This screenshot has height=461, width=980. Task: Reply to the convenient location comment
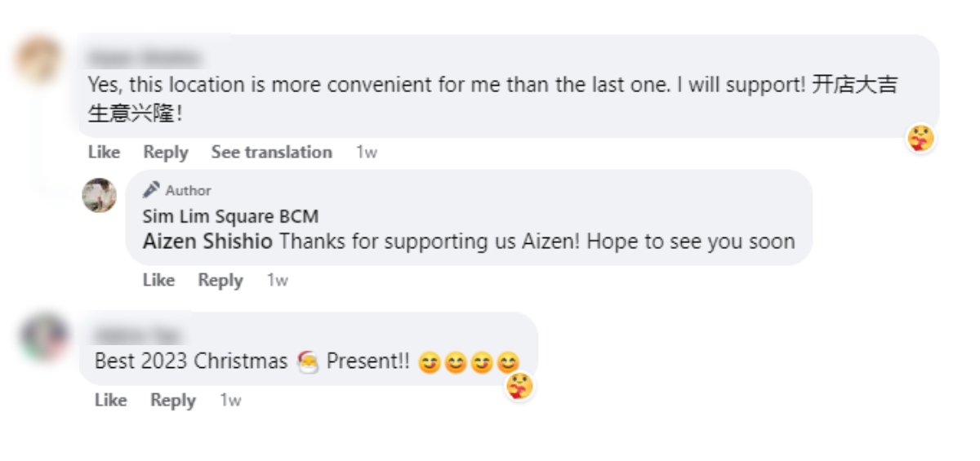pyautogui.click(x=166, y=153)
